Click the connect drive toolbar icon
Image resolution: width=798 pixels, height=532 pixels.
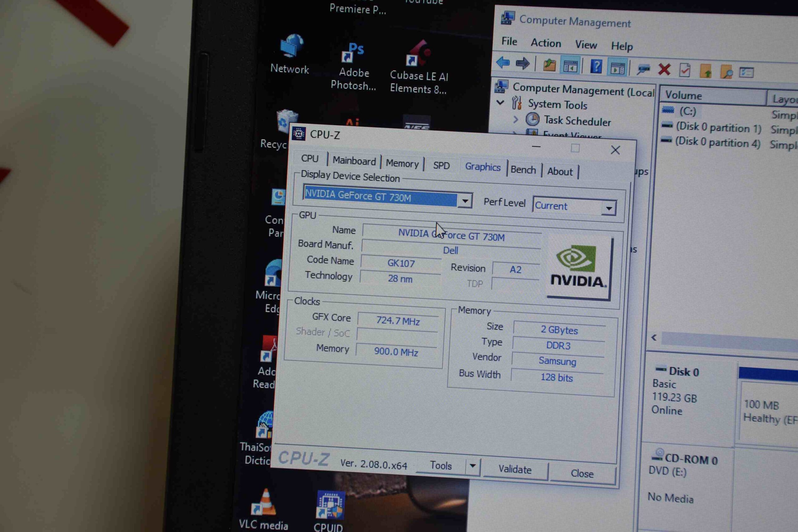643,69
